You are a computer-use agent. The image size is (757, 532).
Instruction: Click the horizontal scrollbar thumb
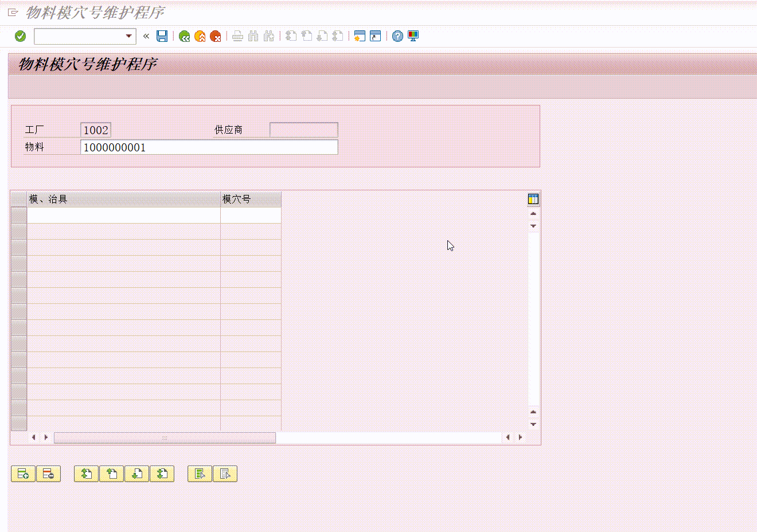[x=165, y=437]
